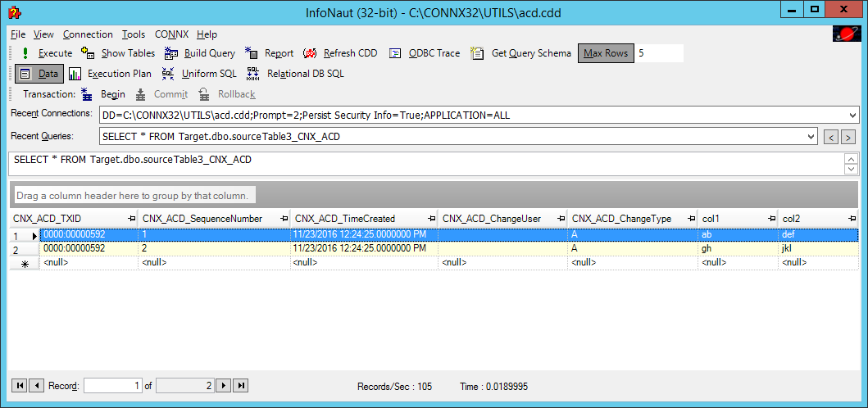Image resolution: width=868 pixels, height=408 pixels.
Task: Pin the CNX_ACD_ChangeUser column
Action: pos(561,219)
